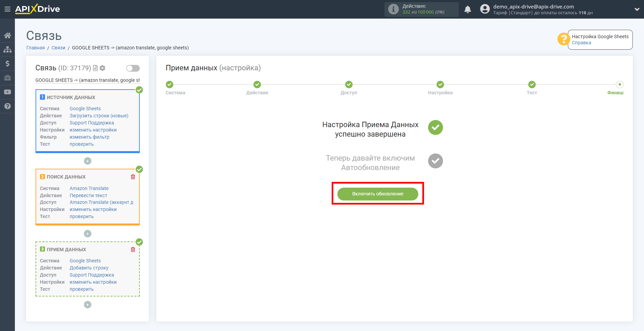Open the Справка link
This screenshot has height=331, width=644.
tap(581, 43)
